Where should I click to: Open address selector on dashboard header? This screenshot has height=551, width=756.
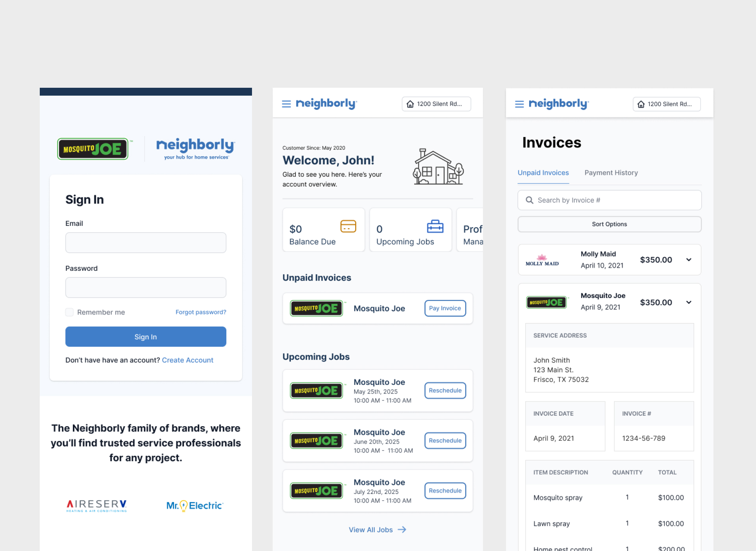click(436, 104)
